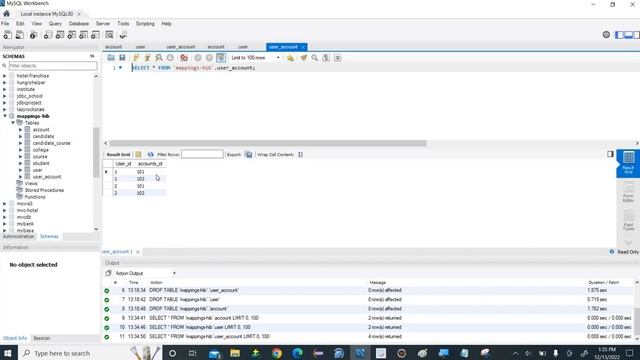Viewport: 640px width, 360px height.
Task: Collapse the mappings-hib schema
Action: click(x=5, y=116)
